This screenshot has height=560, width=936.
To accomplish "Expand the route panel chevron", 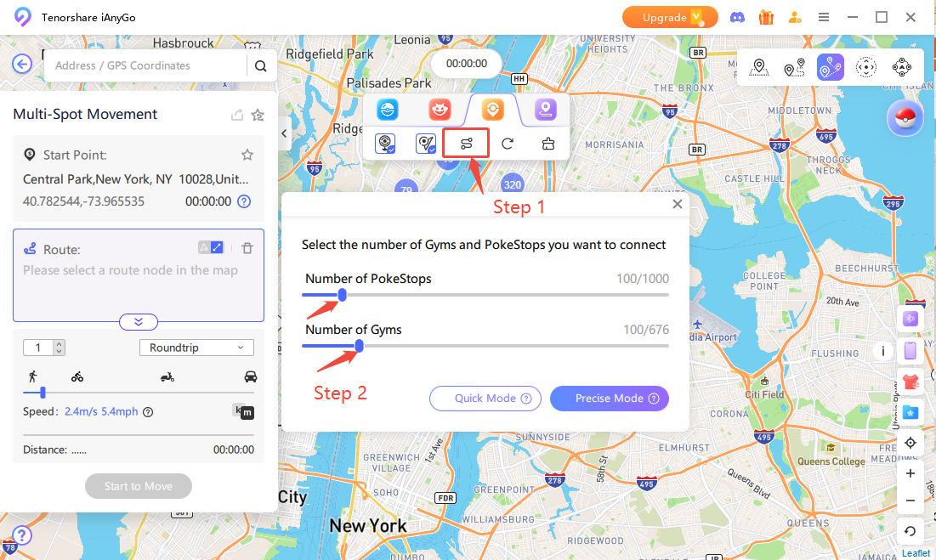I will 139,322.
